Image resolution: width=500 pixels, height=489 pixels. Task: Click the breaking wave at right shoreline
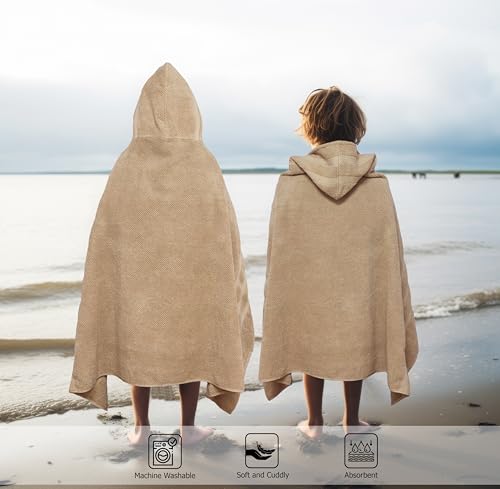pos(457,303)
